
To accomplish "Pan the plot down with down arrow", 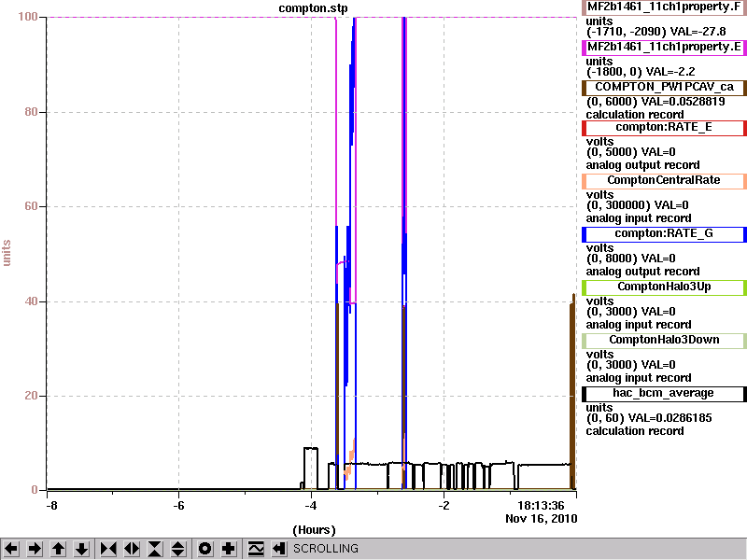I will (82, 549).
